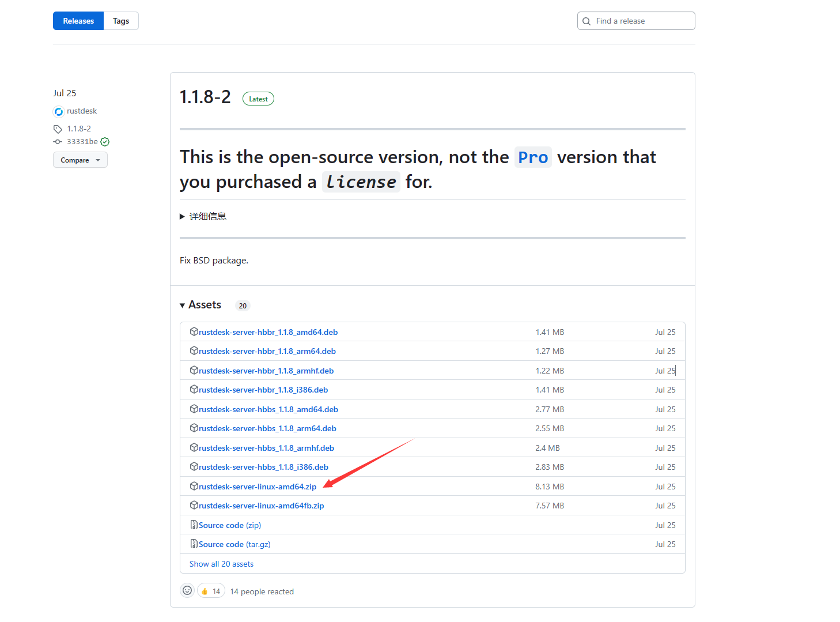Click package icon for hbbs_1.1.8_amd64.deb
The image size is (840, 622).
coord(194,409)
